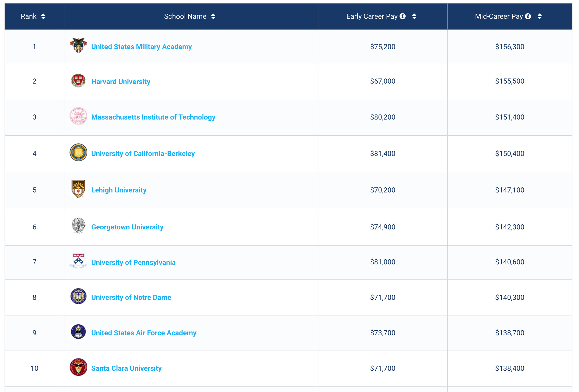Select mid-career pay $138,700

(x=510, y=333)
